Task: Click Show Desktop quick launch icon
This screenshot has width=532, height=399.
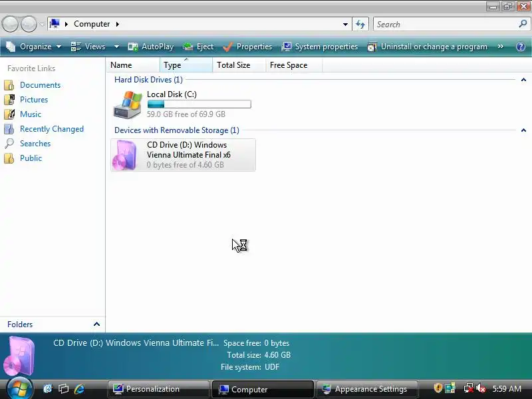Action: coord(48,388)
